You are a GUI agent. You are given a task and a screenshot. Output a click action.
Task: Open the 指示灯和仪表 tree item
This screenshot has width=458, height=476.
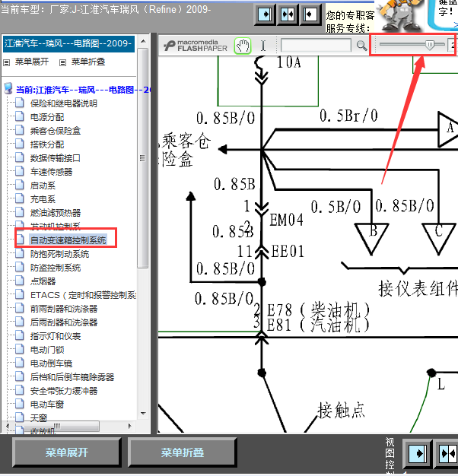click(56, 336)
